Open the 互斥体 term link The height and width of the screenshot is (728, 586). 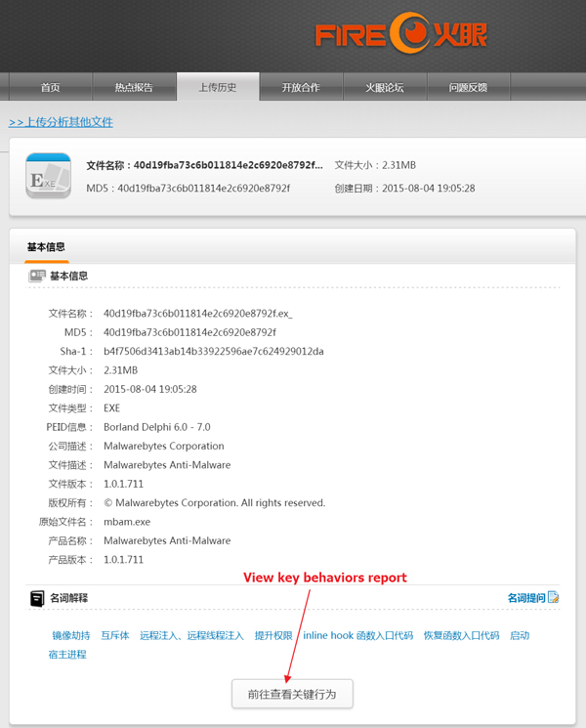[115, 635]
